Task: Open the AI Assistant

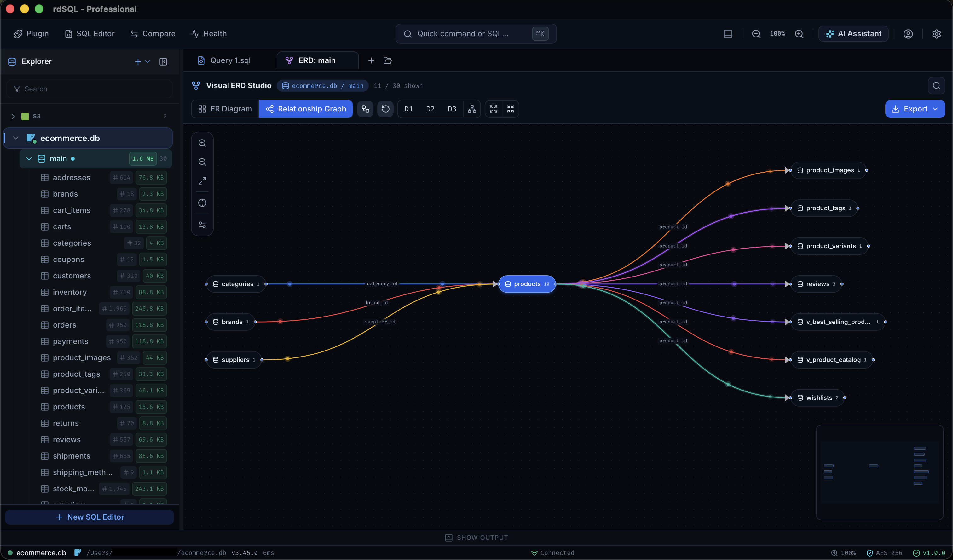Action: (853, 34)
